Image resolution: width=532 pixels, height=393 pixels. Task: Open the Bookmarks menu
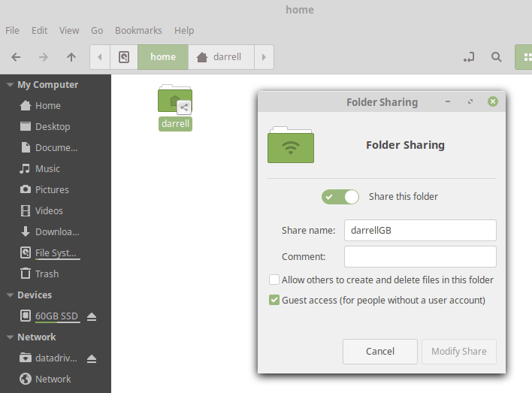(138, 31)
